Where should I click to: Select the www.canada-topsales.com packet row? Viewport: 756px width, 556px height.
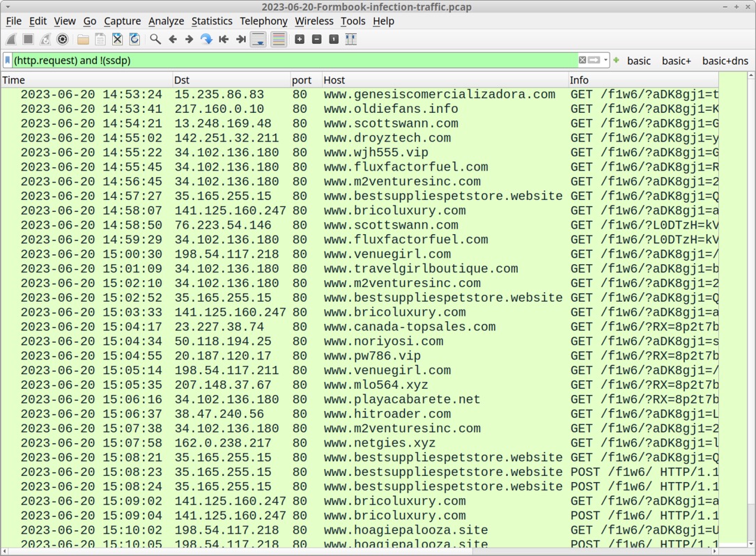[360, 327]
